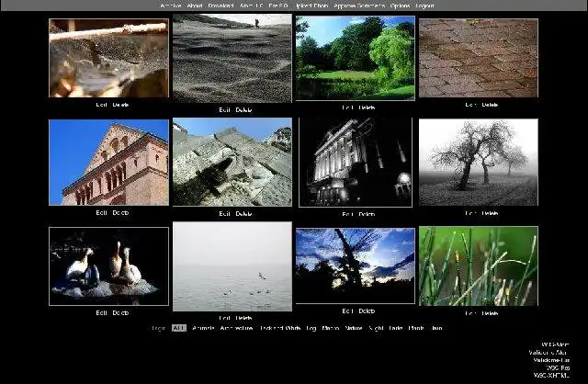Viewport: 588px width, 384px height.
Task: Open the Archive menu item
Action: 171,6
